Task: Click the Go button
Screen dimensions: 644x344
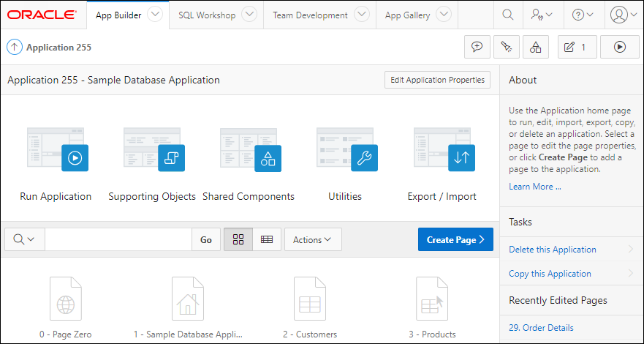Action: [206, 239]
